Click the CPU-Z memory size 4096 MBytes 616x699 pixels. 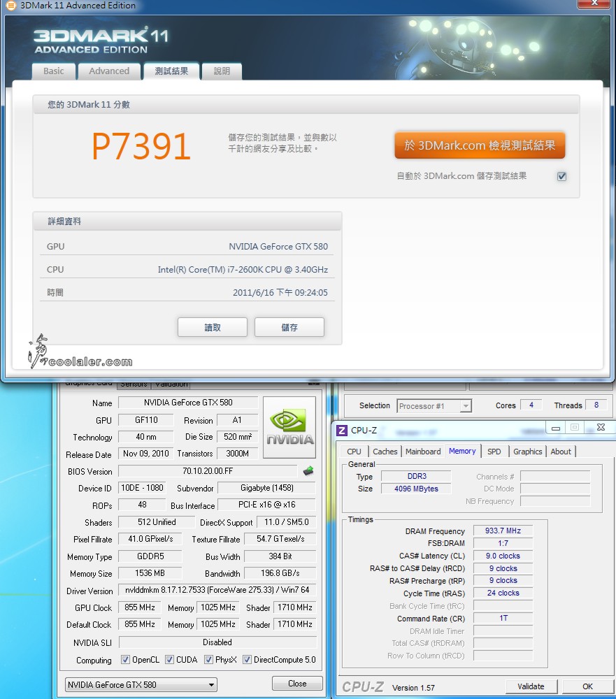pyautogui.click(x=416, y=489)
